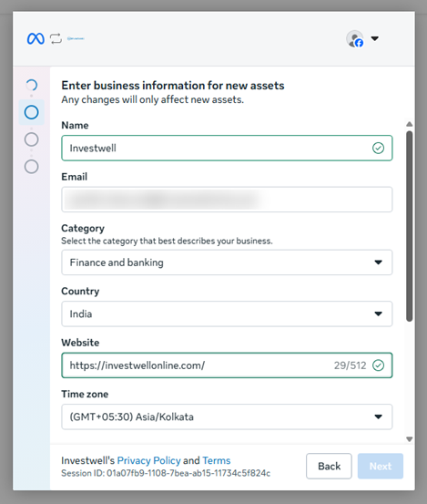
Task: Click the Name input containing Investwell
Action: (227, 149)
